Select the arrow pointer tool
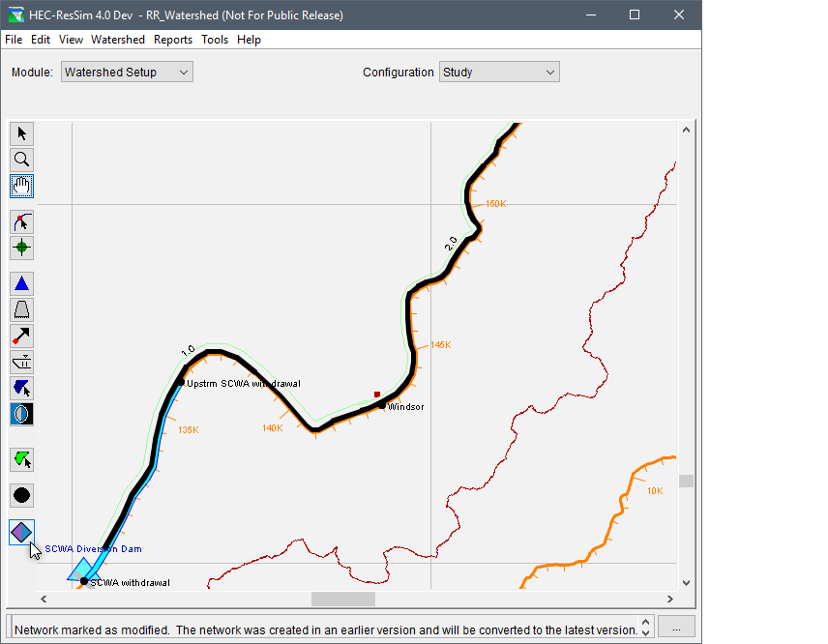This screenshot has width=828, height=644. [21, 133]
